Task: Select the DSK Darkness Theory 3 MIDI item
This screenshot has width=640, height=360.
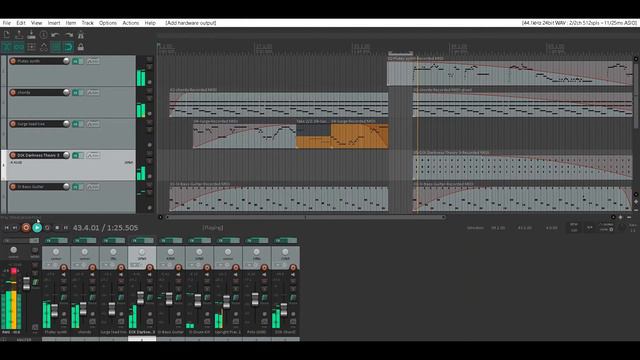Action: pos(522,167)
